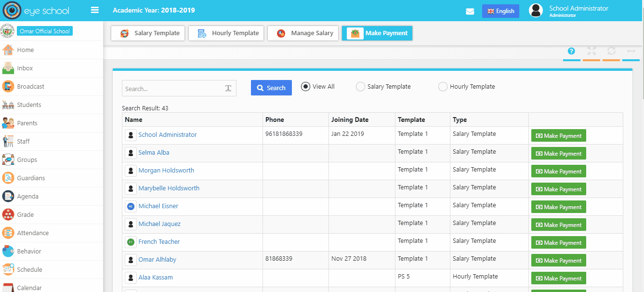Click the Students sidebar icon
The height and width of the screenshot is (292, 644).
pos(8,105)
